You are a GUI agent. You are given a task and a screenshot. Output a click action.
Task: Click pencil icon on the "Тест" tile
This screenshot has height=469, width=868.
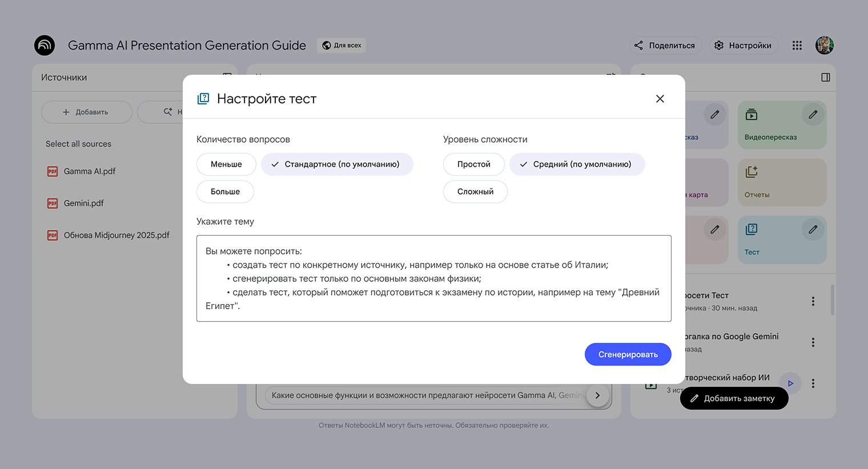click(x=813, y=229)
